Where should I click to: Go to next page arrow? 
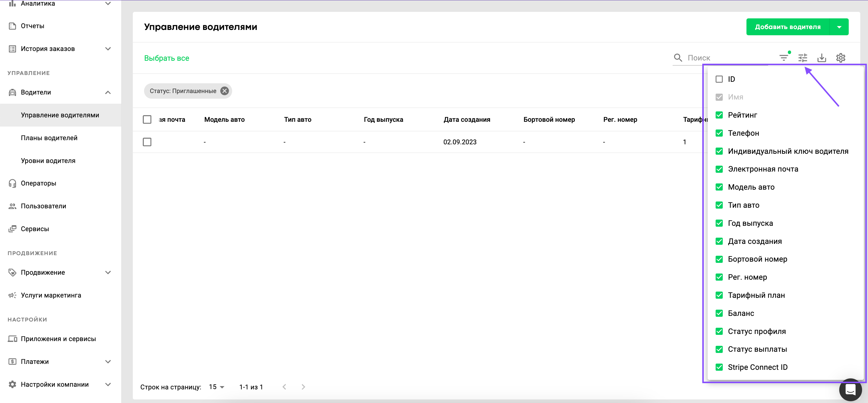303,387
